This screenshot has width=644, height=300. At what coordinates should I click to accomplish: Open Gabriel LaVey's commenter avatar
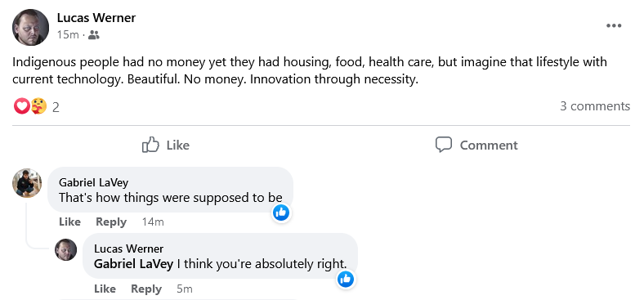coord(27,183)
